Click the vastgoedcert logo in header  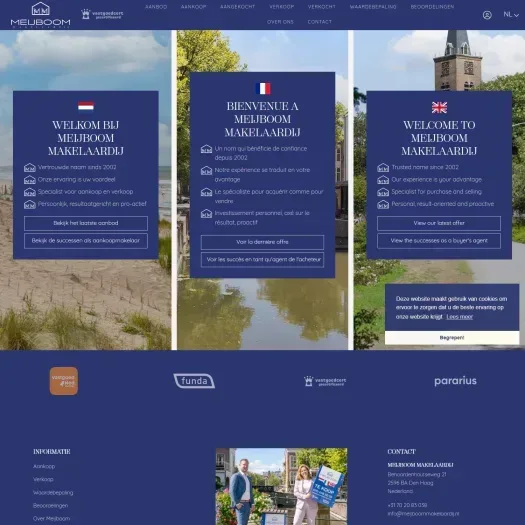coord(102,14)
